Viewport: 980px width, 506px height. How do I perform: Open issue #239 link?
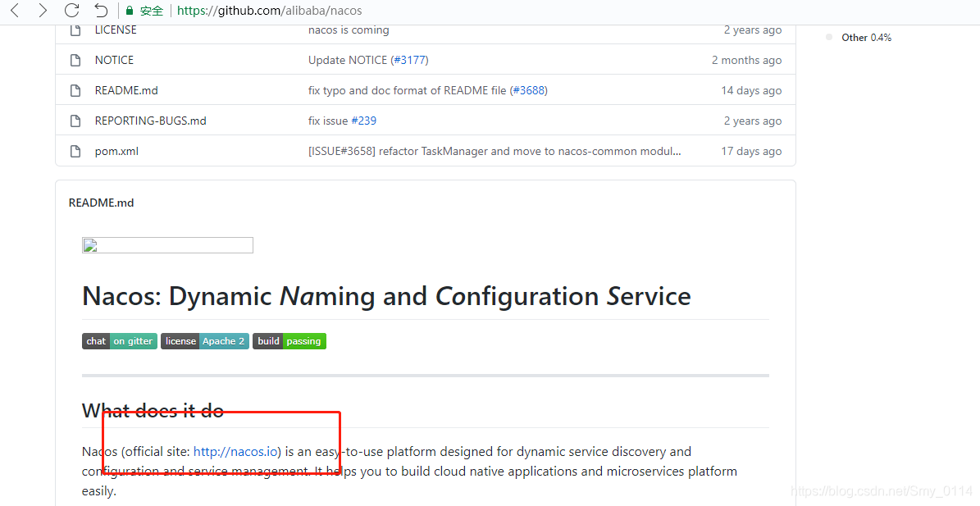coord(364,121)
